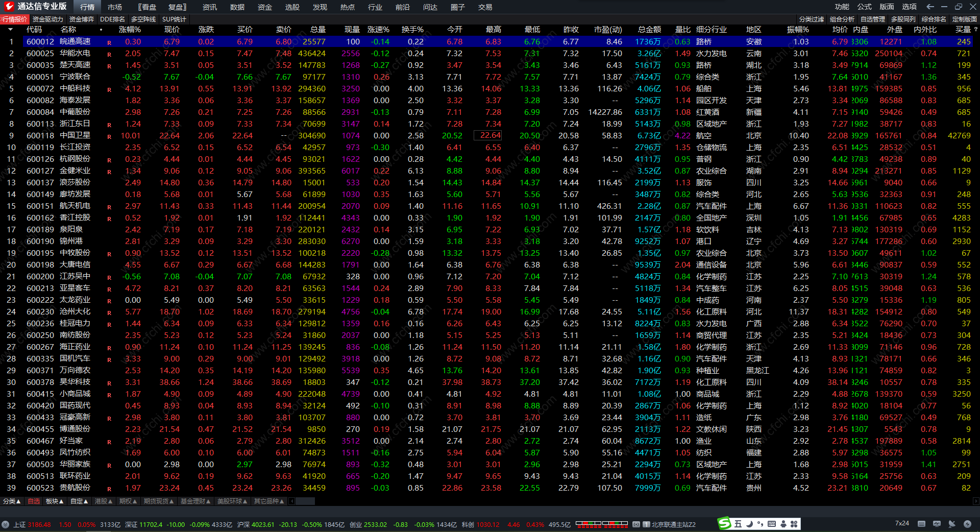This screenshot has height=532, width=980.
Task: Expand the 板块 sector tab menu
Action: click(x=55, y=501)
